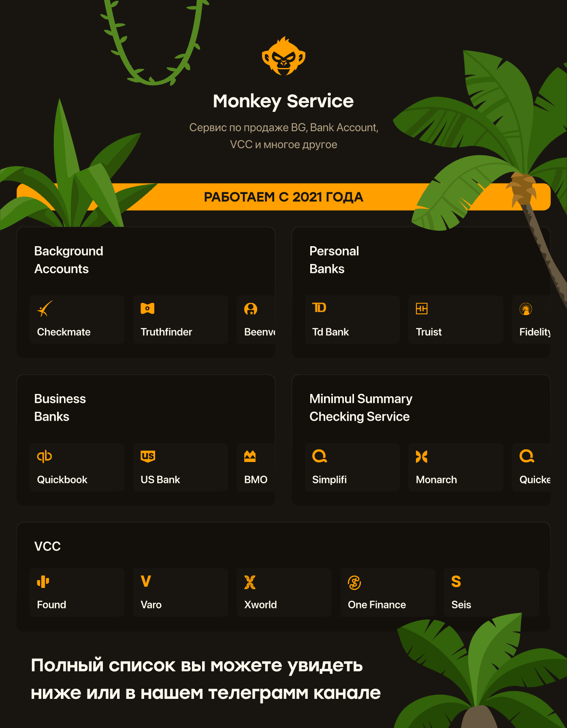Select the BMO card label
The width and height of the screenshot is (567, 728).
pos(256,480)
